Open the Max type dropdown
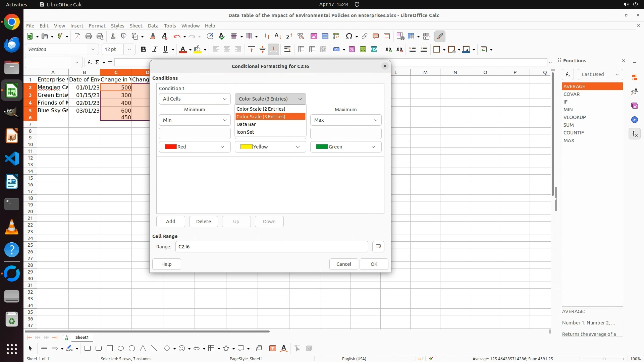Image resolution: width=644 pixels, height=362 pixels. point(345,120)
